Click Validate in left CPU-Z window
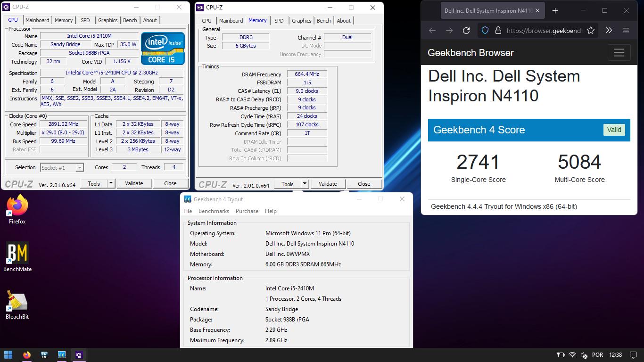644x362 pixels. coord(134,183)
